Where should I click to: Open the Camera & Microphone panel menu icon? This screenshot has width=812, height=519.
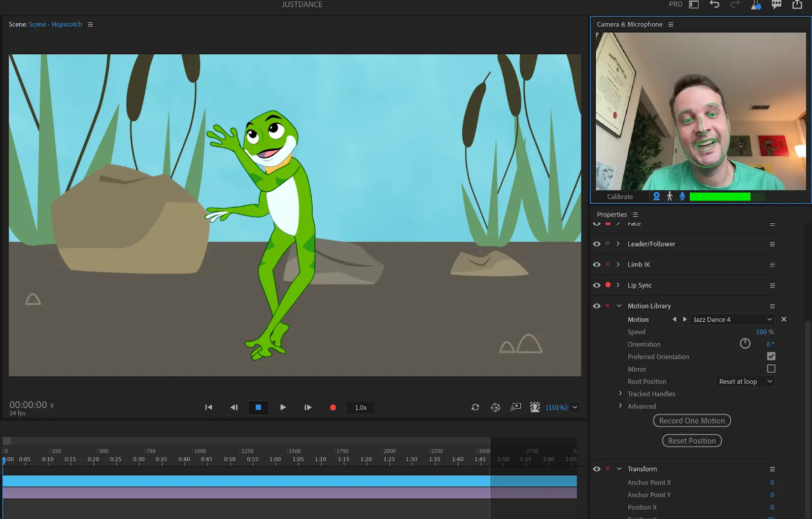pyautogui.click(x=670, y=24)
